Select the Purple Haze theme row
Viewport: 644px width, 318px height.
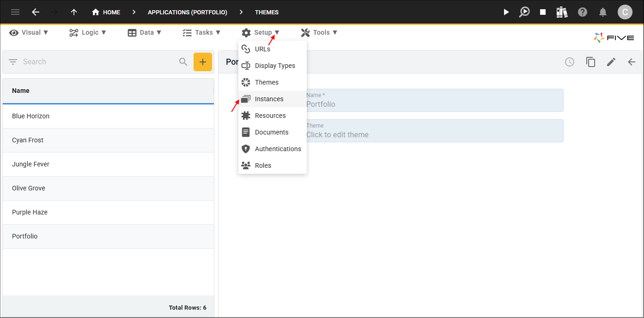(108, 212)
